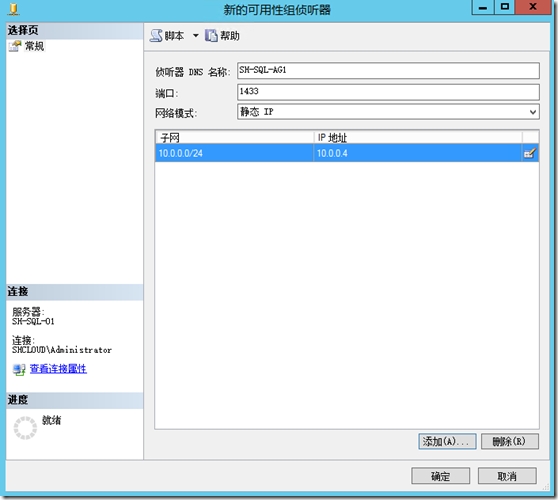Click the connection properties icon beside the link
Image resolution: width=558 pixels, height=500 pixels.
coord(19,369)
